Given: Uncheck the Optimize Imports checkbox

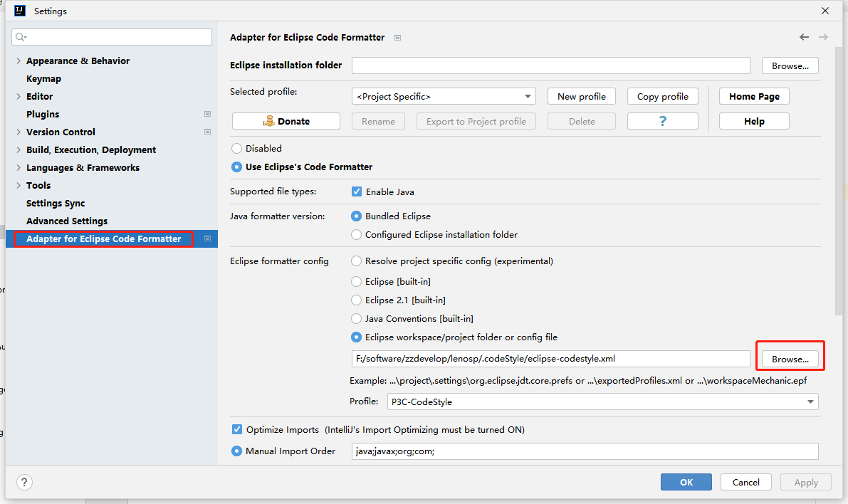Looking at the screenshot, I should tap(237, 429).
